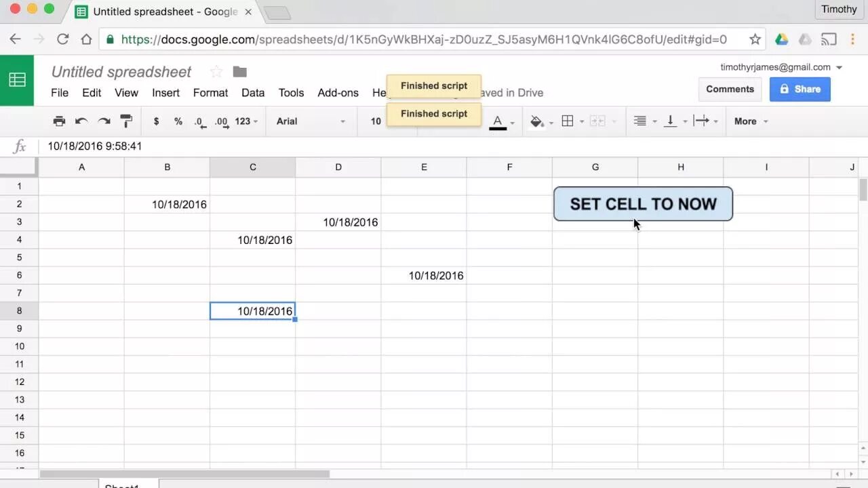The width and height of the screenshot is (868, 488).
Task: Open the Format menu
Action: click(210, 93)
